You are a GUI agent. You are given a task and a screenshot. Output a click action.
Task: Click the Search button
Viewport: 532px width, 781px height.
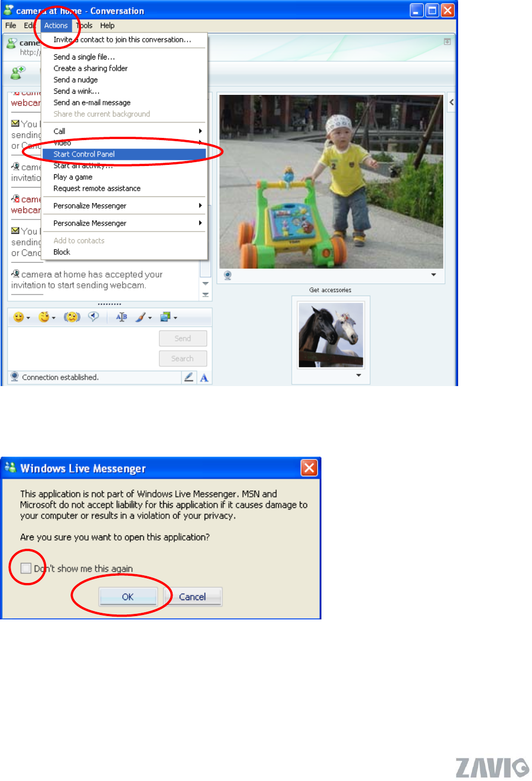[x=182, y=359]
